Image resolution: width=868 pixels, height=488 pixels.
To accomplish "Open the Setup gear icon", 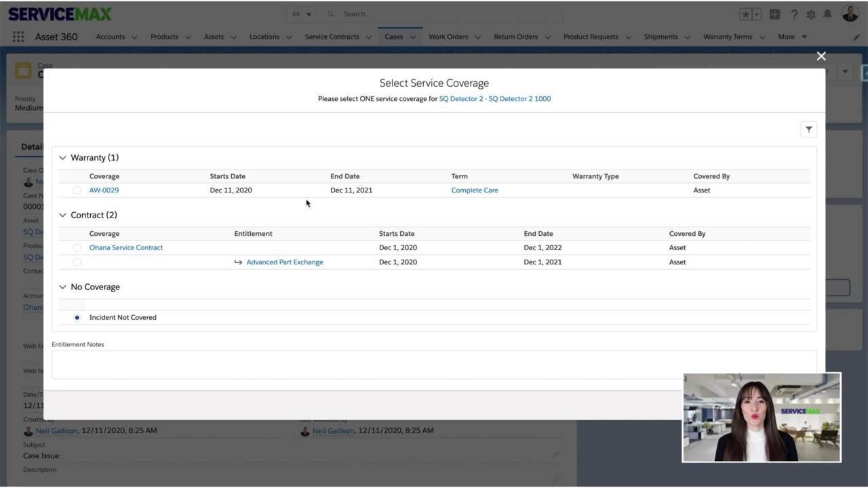I will coord(811,14).
